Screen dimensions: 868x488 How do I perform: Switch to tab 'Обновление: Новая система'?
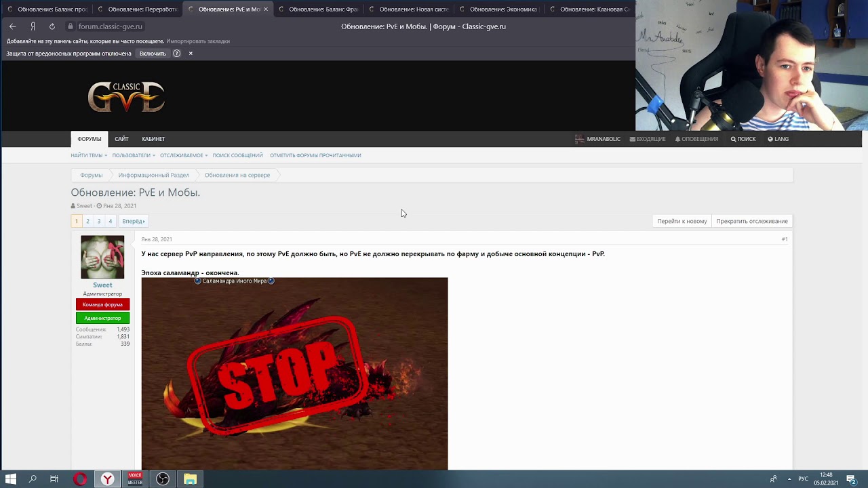[408, 9]
